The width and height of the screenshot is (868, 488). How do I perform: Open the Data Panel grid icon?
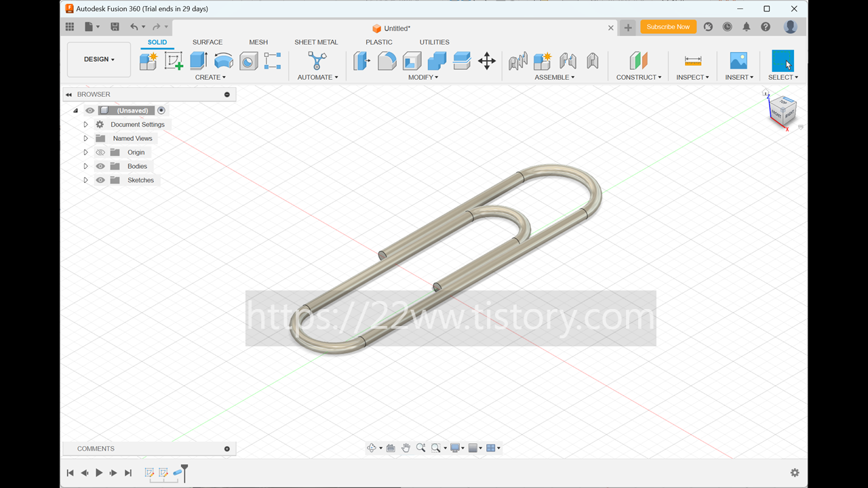click(70, 27)
